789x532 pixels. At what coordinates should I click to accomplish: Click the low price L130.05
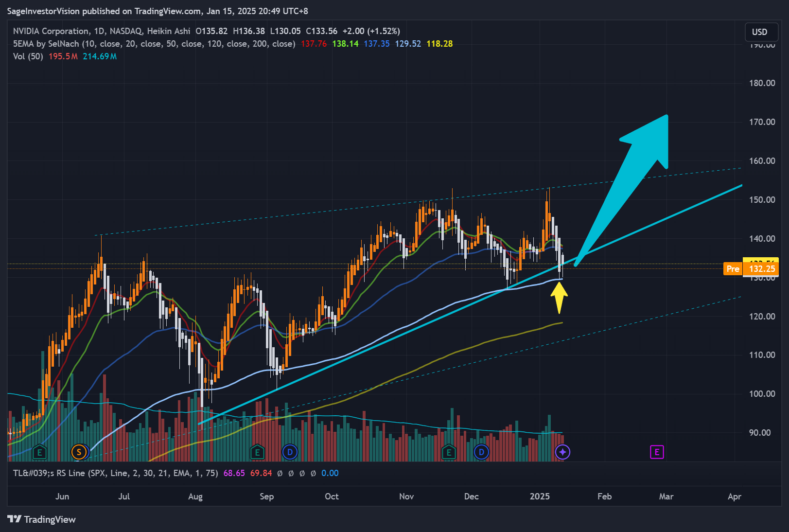click(x=285, y=31)
